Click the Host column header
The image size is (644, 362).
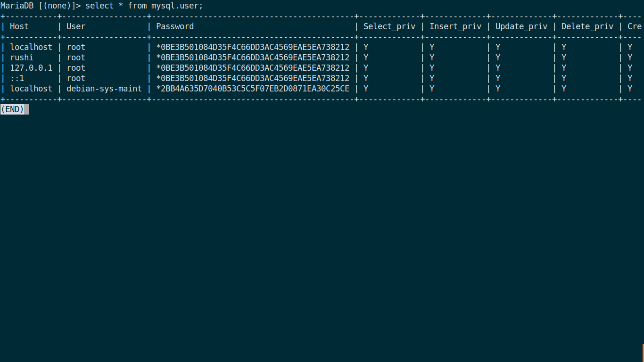[19, 26]
